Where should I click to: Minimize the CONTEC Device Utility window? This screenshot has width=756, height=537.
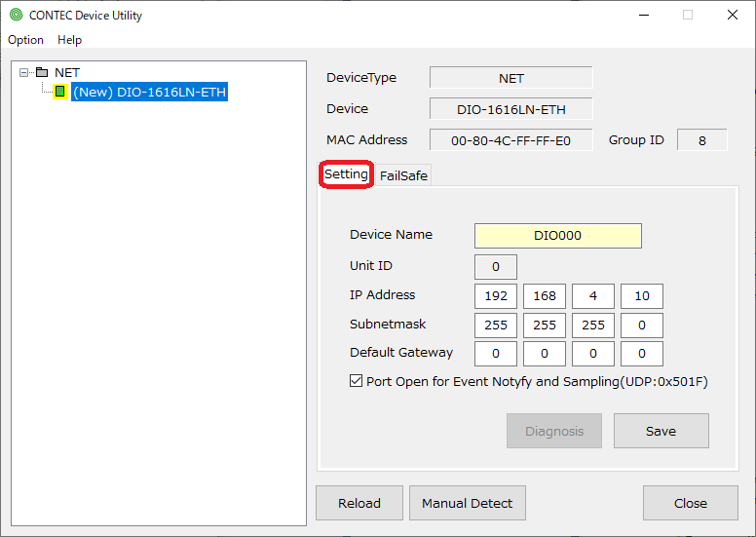tap(643, 15)
